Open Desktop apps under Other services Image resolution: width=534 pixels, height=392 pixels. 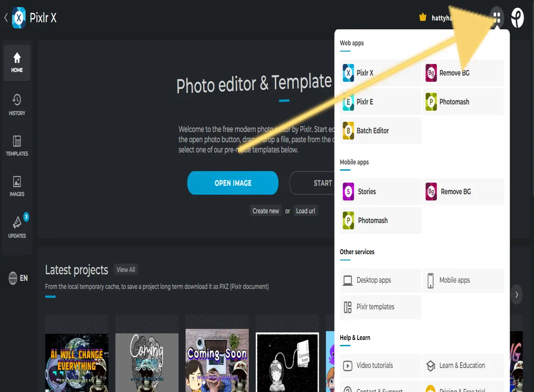380,280
